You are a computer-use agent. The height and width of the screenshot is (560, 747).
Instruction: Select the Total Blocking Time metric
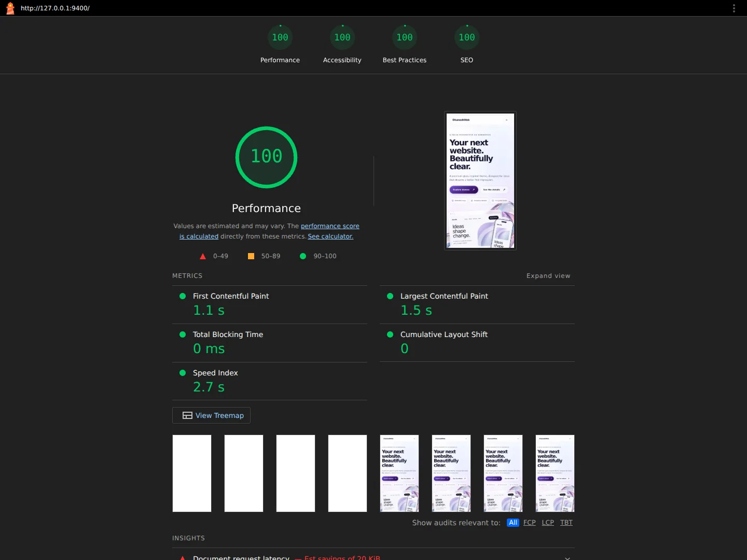coord(270,343)
